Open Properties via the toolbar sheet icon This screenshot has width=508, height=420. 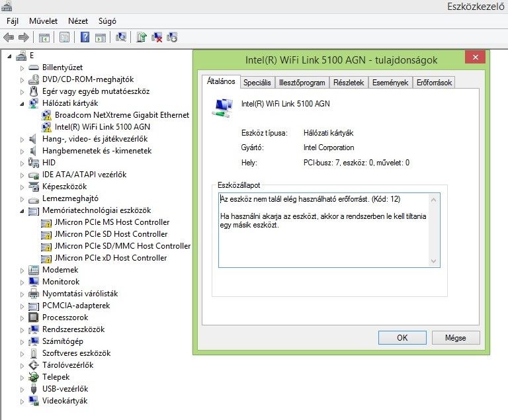64,37
